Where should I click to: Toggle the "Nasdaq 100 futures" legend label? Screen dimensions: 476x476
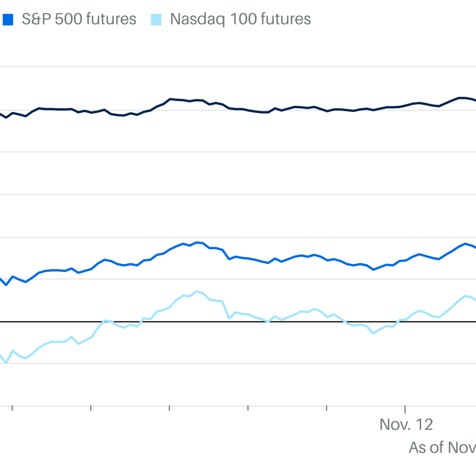click(x=240, y=19)
